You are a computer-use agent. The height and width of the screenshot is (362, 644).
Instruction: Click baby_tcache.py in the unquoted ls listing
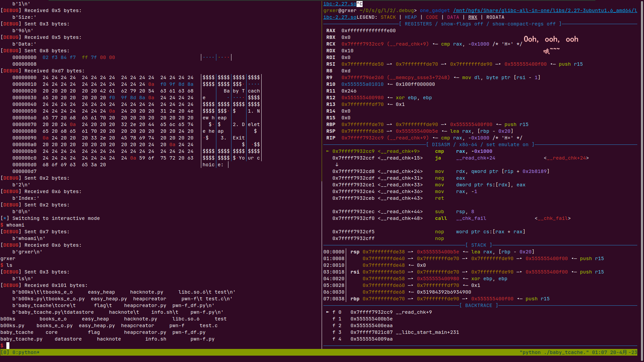[21, 339]
